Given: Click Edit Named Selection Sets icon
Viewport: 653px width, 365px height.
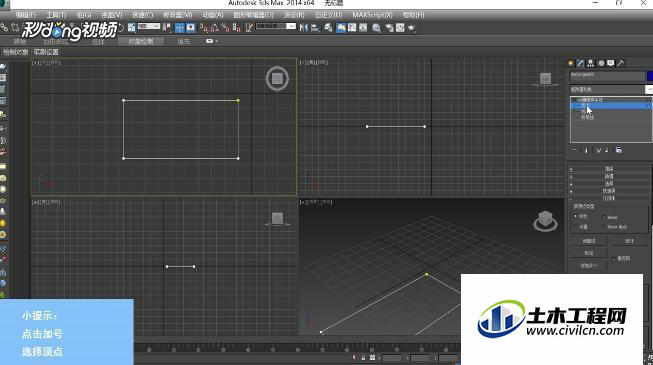Looking at the screenshot, I should coord(249,28).
